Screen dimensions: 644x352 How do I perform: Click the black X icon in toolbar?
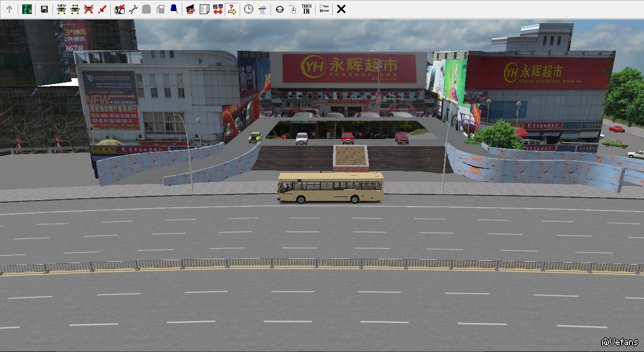point(341,9)
